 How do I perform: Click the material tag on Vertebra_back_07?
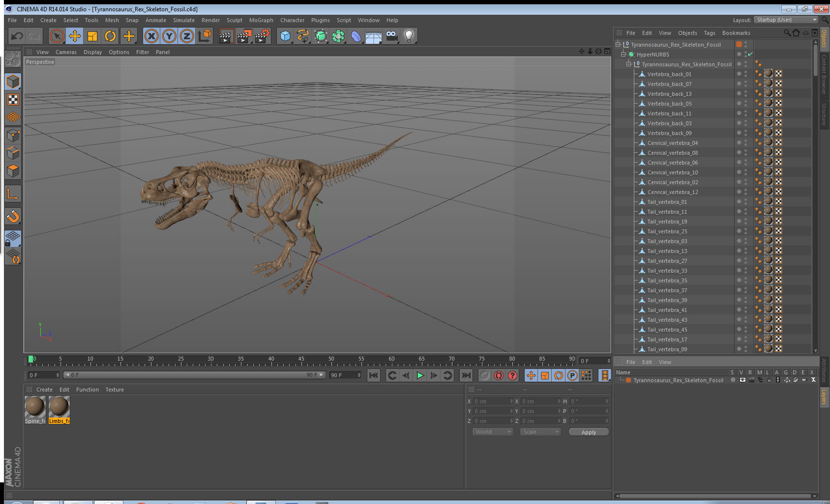[768, 84]
